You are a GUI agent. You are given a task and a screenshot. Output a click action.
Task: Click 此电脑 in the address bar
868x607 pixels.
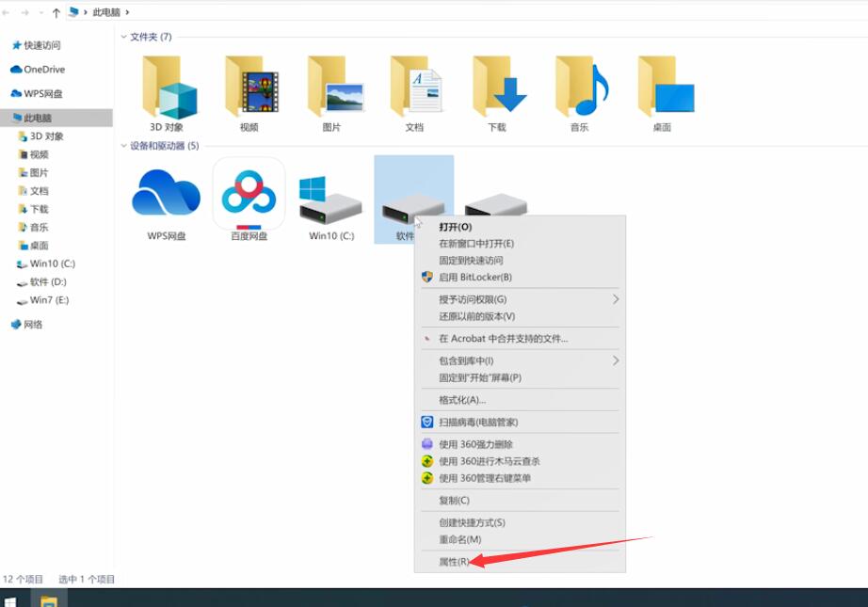(x=106, y=12)
